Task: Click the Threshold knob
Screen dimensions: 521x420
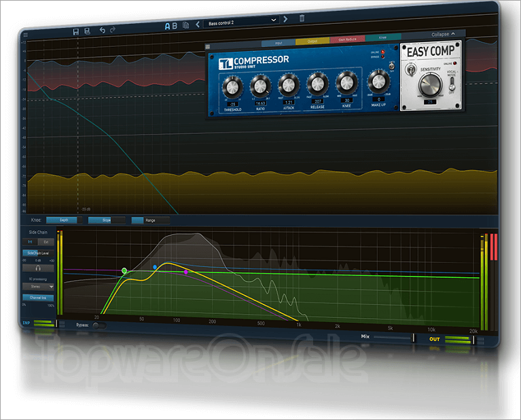Action: pyautogui.click(x=232, y=87)
